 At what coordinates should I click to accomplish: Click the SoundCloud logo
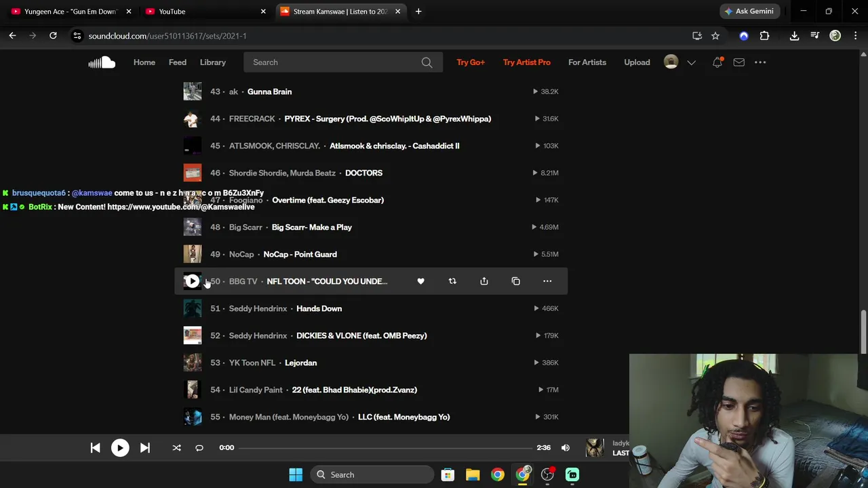(102, 62)
